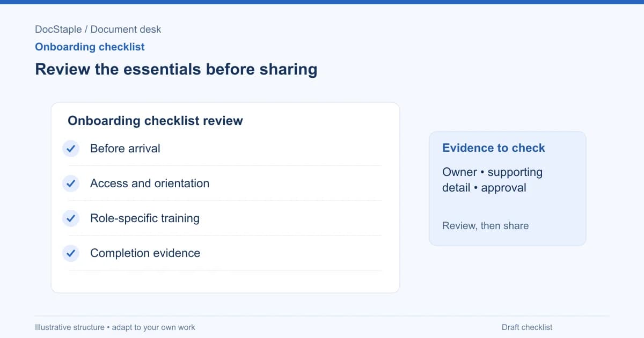Select the 'Access and orientation' item text
Image resolution: width=644 pixels, height=338 pixels.
pos(150,183)
